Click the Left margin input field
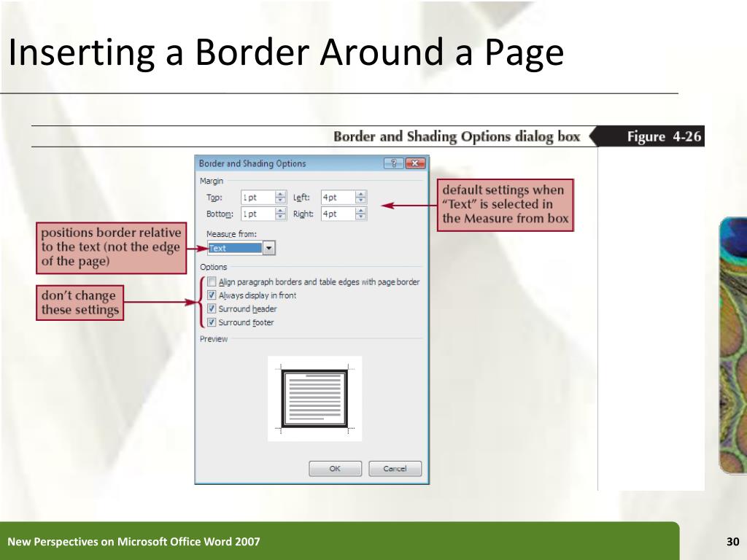The image size is (747, 560). 338,197
